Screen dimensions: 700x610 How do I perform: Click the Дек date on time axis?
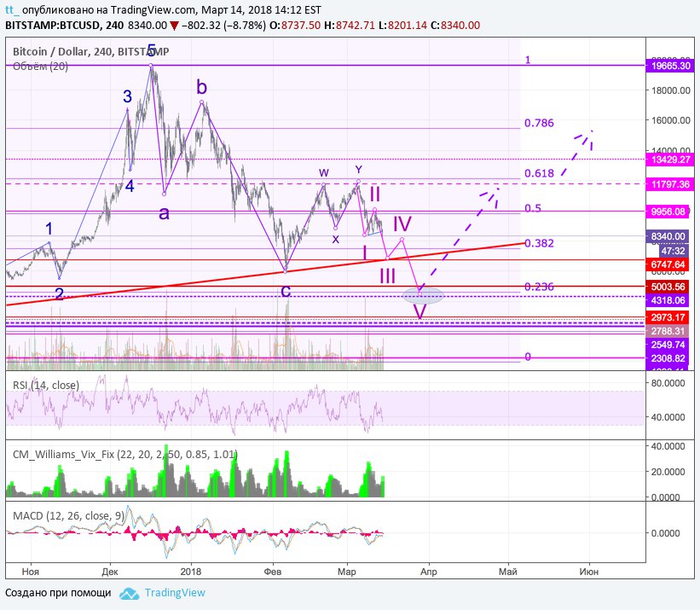tap(110, 572)
